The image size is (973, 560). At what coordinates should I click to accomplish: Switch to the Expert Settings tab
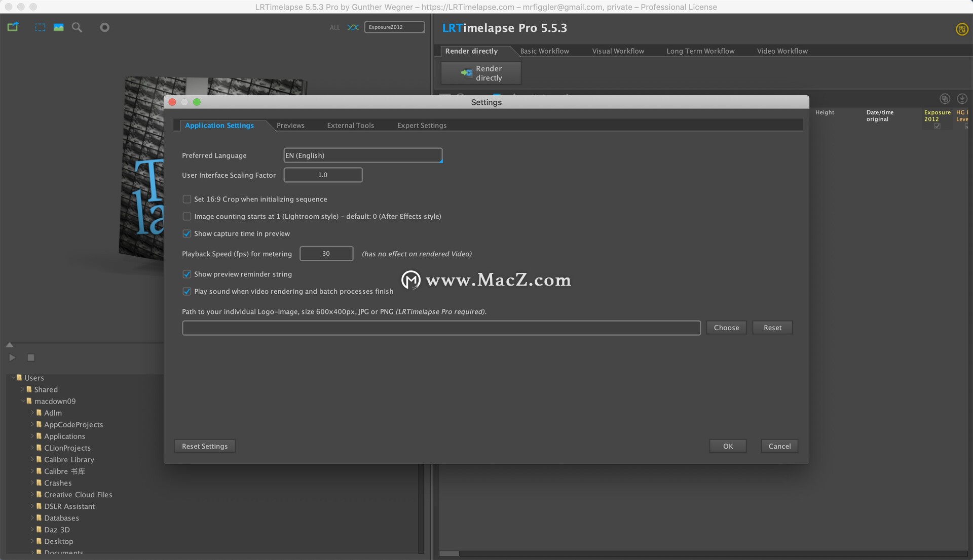[x=422, y=126]
